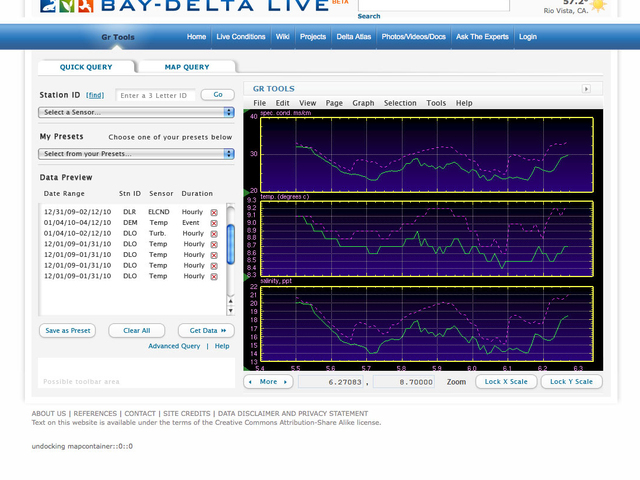This screenshot has height=480, width=640.
Task: Click the Station ID 3 letter input field
Action: point(156,96)
